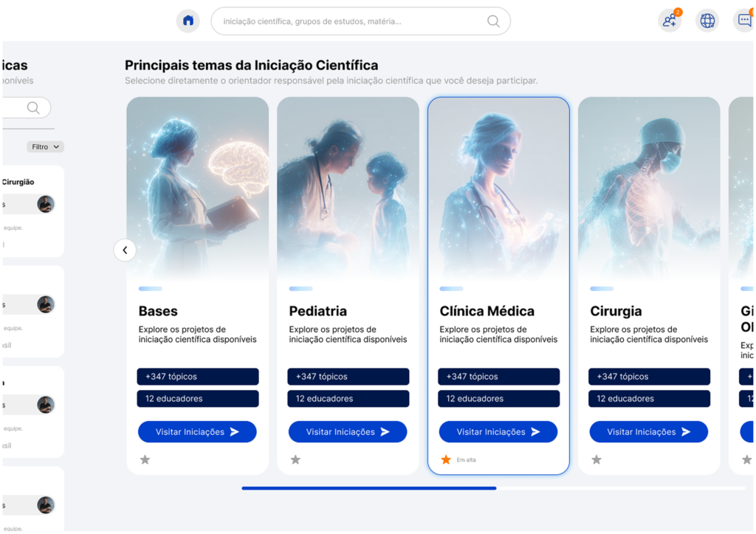
Task: Click the +347 tópicos tag on Bases
Action: [x=198, y=377]
